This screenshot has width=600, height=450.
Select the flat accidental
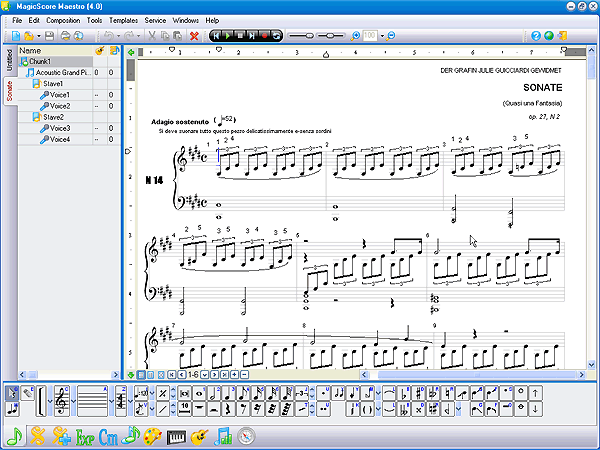click(404, 393)
